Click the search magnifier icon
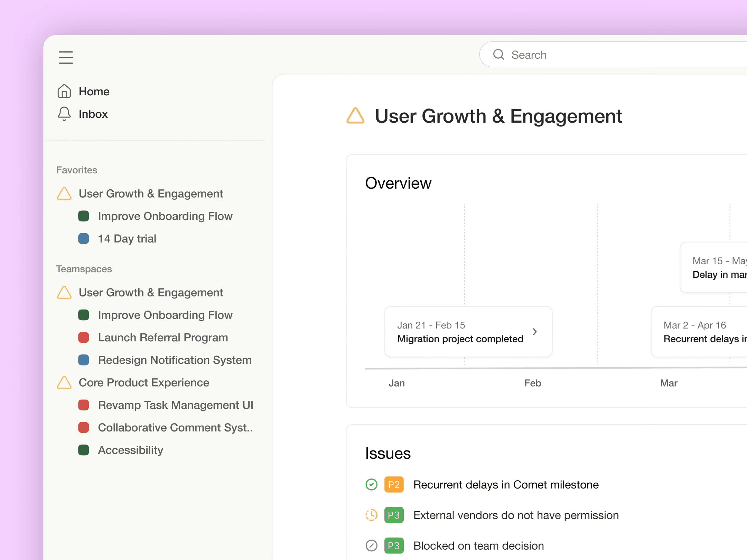 [498, 55]
